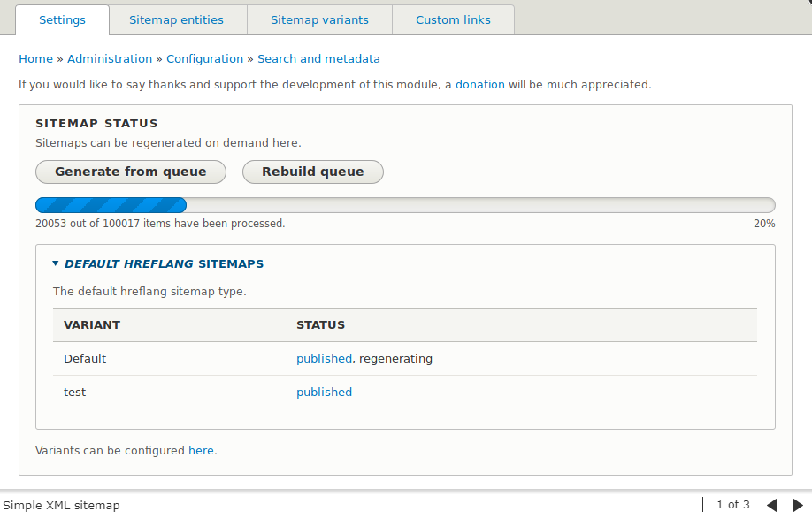Image resolution: width=812 pixels, height=519 pixels.
Task: Open published link for Default variant
Action: [324, 359]
